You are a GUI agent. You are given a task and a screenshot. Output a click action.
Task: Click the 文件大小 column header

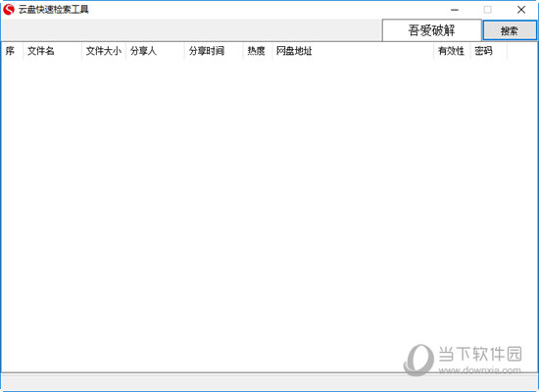click(x=104, y=51)
